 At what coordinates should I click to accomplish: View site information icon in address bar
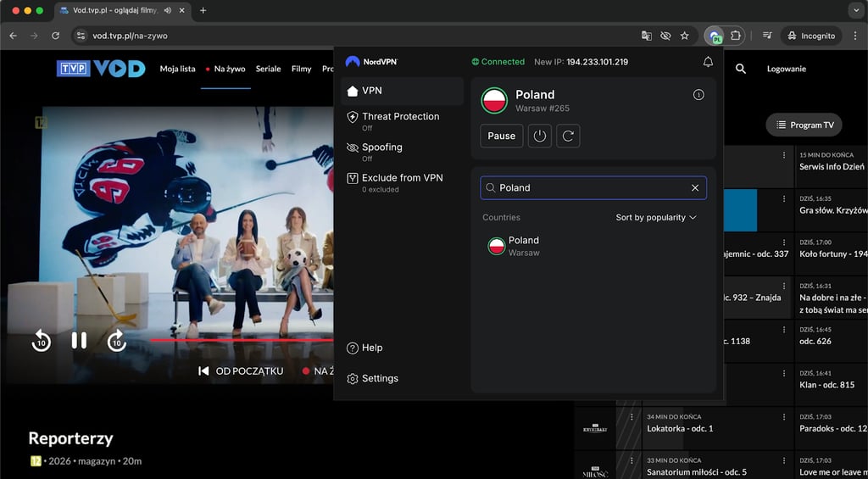point(81,36)
